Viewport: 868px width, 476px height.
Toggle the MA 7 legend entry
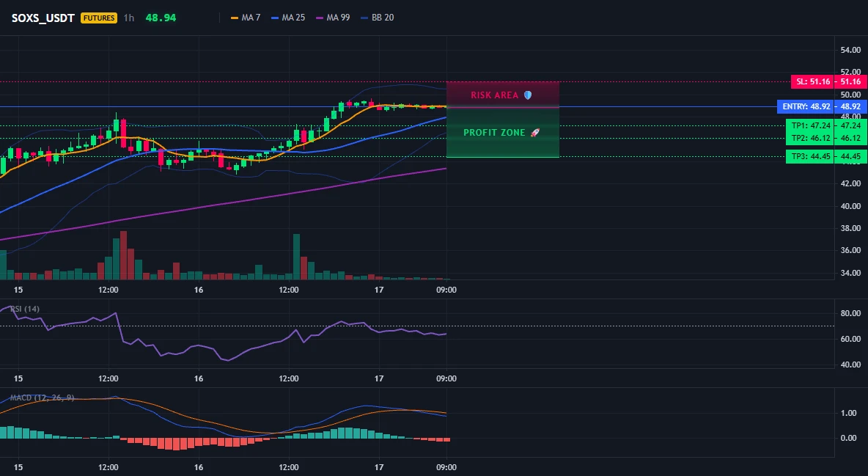click(x=246, y=18)
